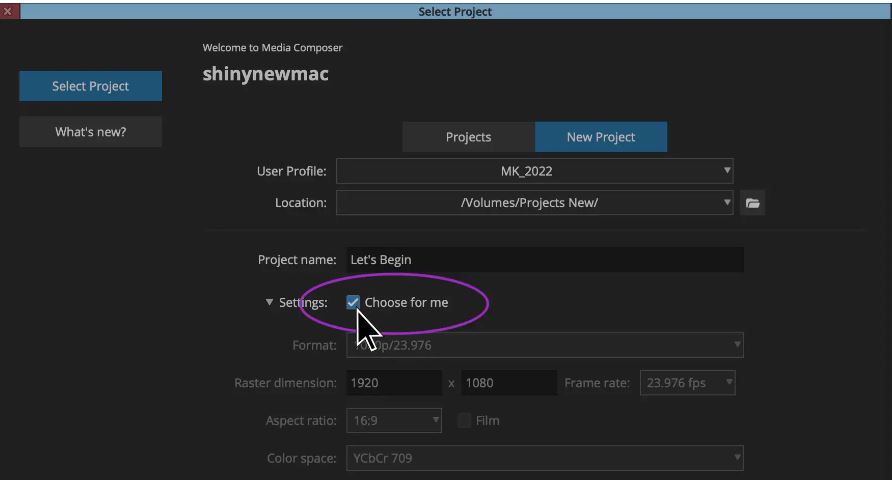Viewport: 892px width, 480px height.
Task: Open the Format dropdown
Action: pos(544,345)
